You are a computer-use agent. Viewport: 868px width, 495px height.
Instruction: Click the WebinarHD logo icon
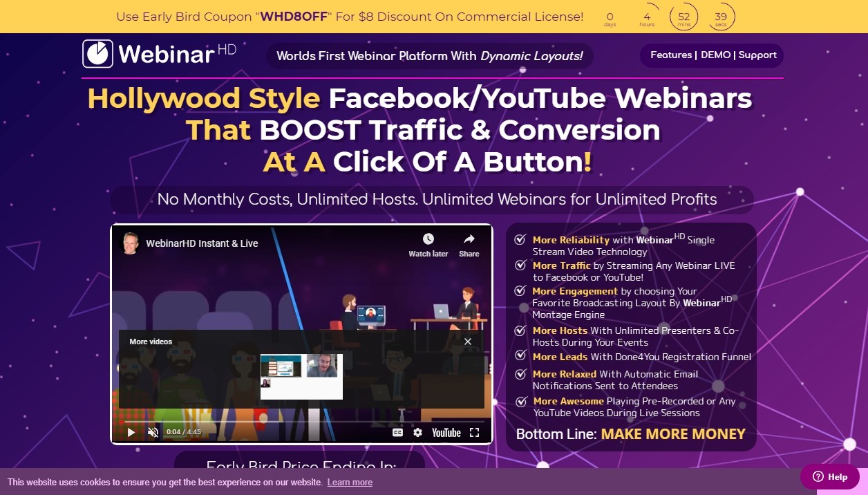pos(97,54)
